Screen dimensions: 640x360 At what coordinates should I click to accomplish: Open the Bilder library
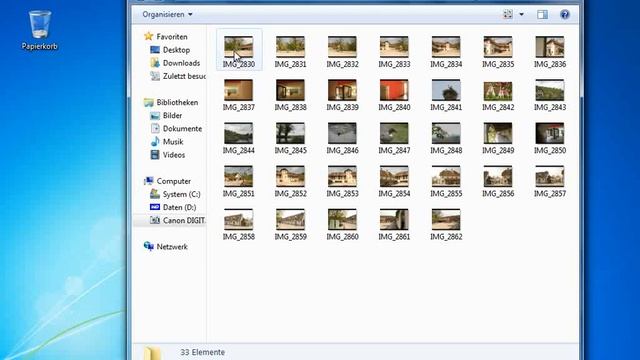(x=172, y=116)
